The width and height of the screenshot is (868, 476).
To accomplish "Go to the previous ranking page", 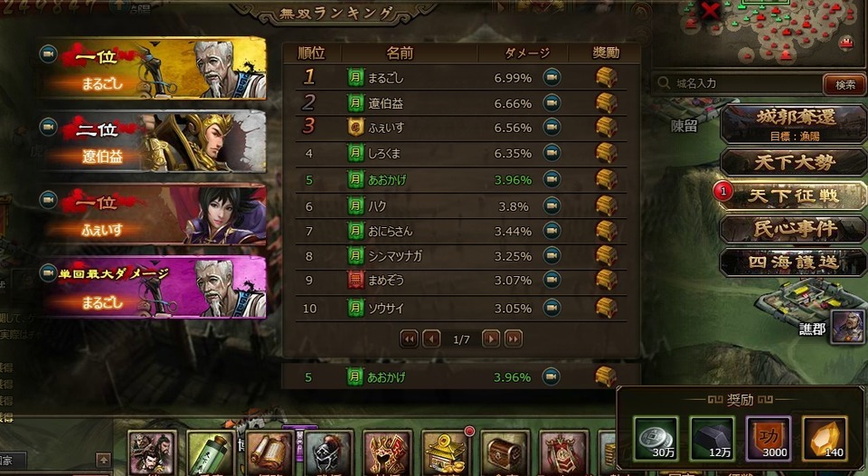I will pyautogui.click(x=431, y=338).
